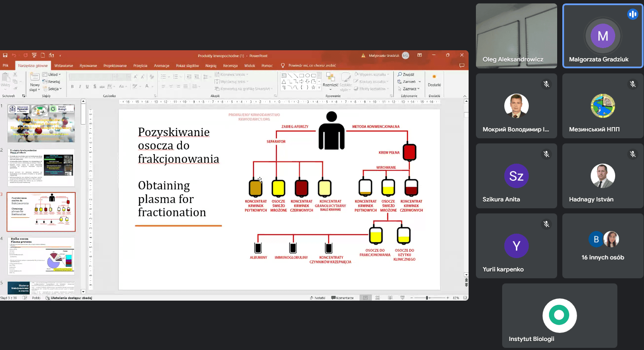Click the Yurii karpenko participant tile
Image resolution: width=644 pixels, height=350 pixels.
[516, 246]
